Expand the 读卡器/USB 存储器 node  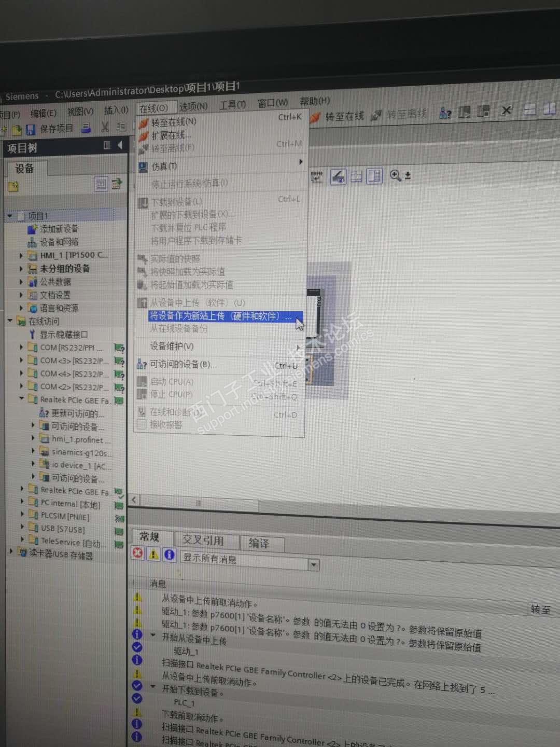(11, 551)
